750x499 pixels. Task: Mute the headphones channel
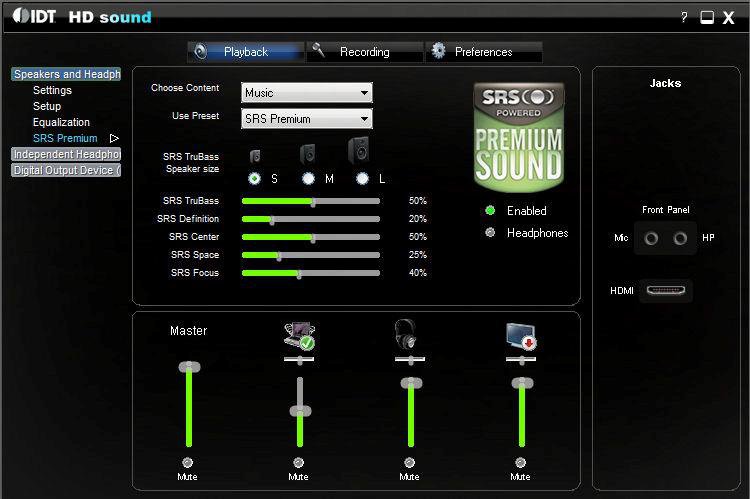(409, 462)
